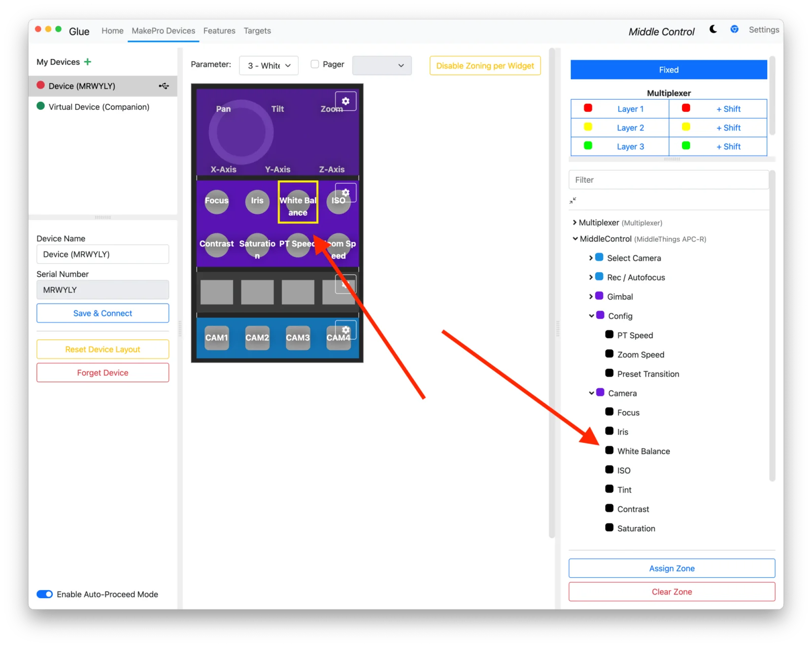Toggle Enable Auto-Proceed Mode switch

click(x=45, y=594)
